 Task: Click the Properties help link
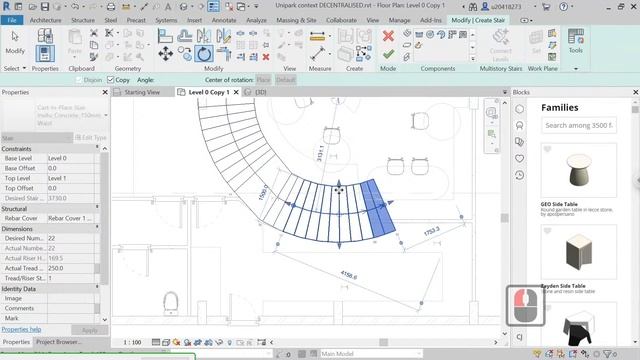coord(21,329)
